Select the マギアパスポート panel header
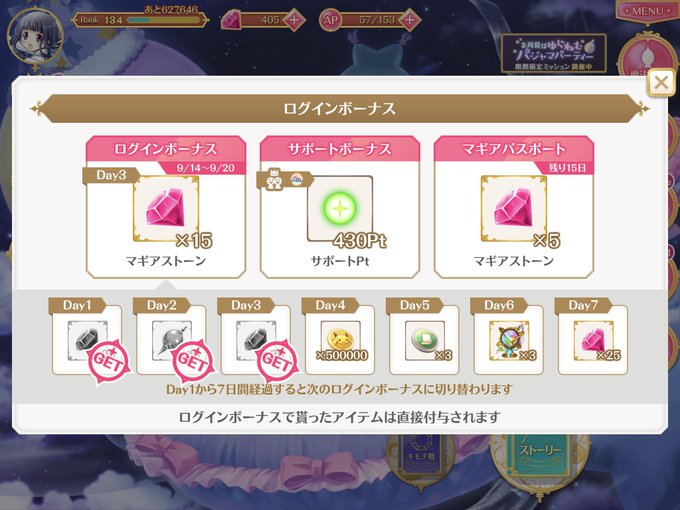Image resolution: width=680 pixels, height=510 pixels. click(x=514, y=149)
